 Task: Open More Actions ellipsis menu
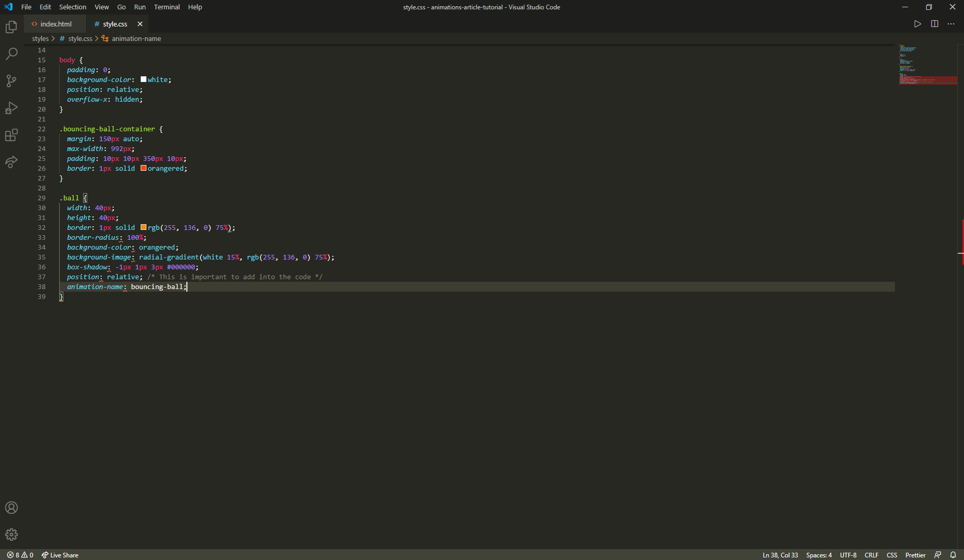951,24
